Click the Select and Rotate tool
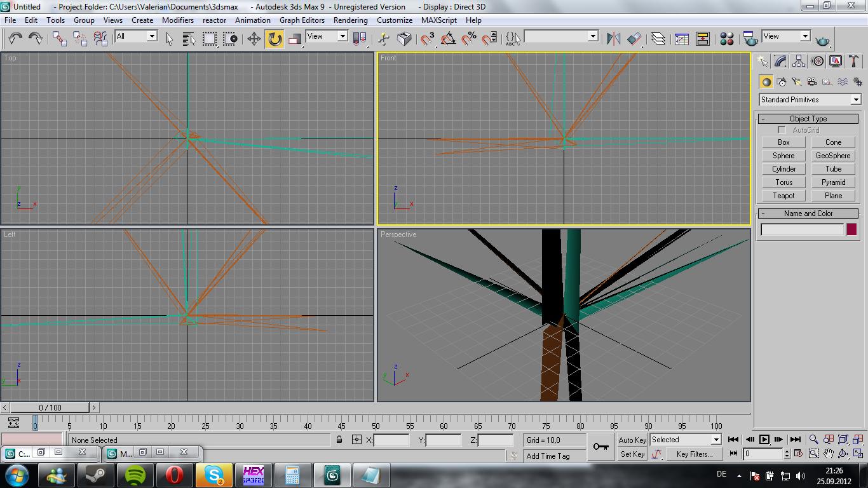Screen dimensions: 868x488 pyautogui.click(x=275, y=39)
